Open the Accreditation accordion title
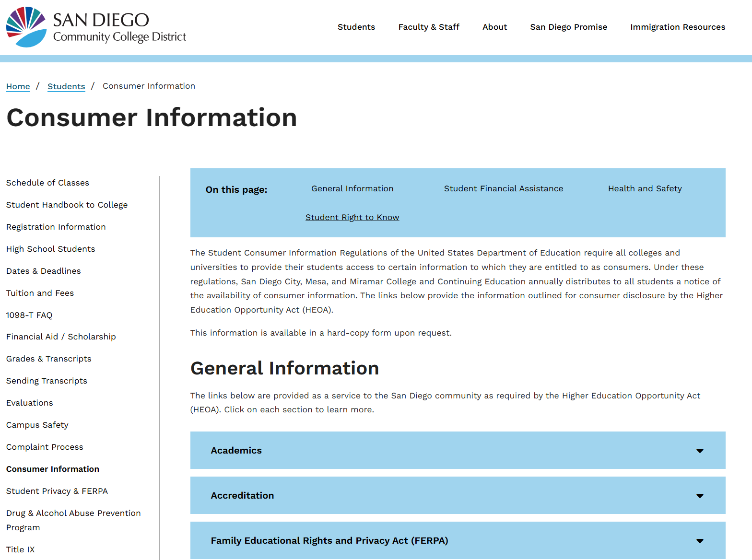This screenshot has width=752, height=560. pyautogui.click(x=243, y=495)
